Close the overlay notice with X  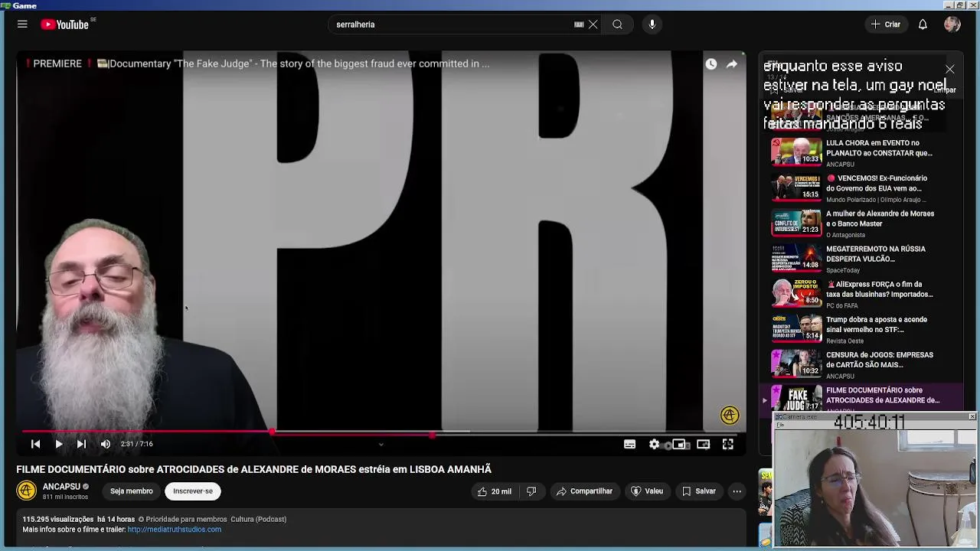click(x=949, y=70)
